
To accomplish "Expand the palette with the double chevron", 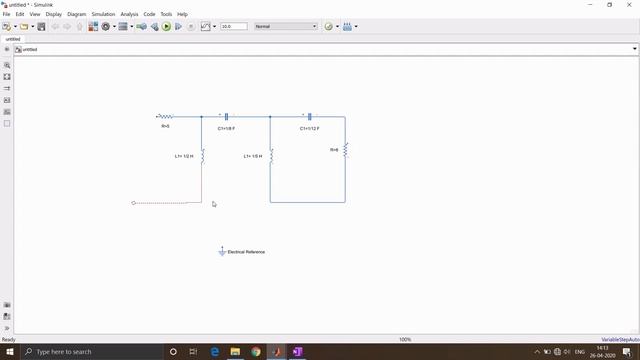I will tap(7, 328).
